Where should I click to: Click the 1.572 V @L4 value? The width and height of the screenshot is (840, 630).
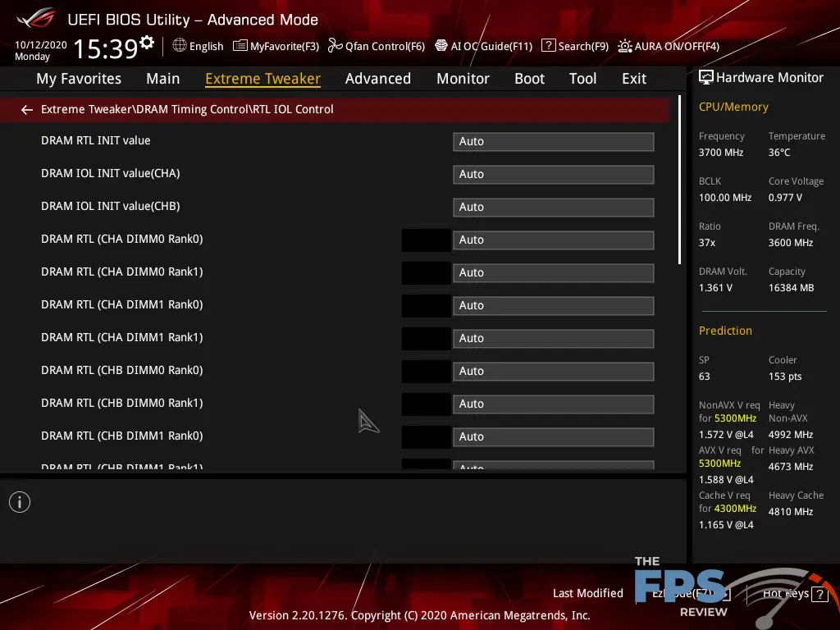726,435
